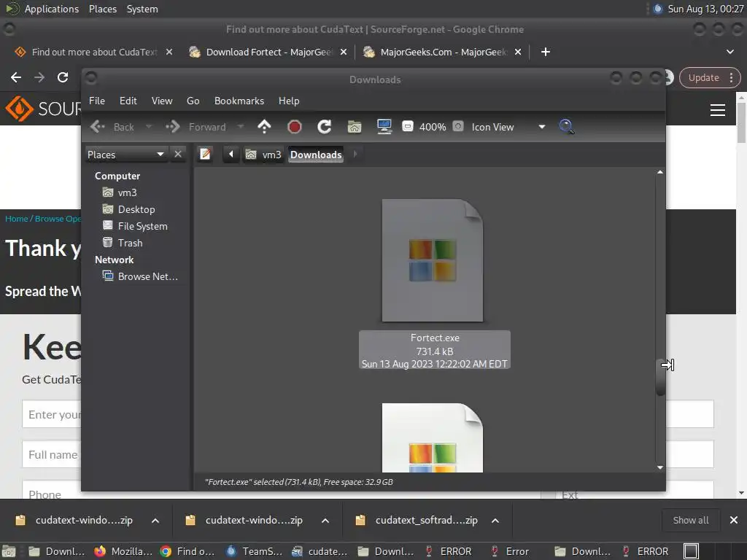The width and height of the screenshot is (747, 560).
Task: Expand first cudatext-windo zip download options
Action: click(x=155, y=521)
